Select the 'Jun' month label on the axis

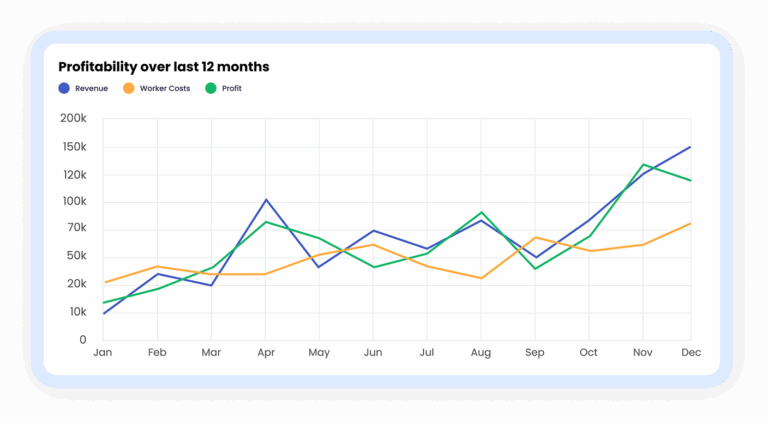(x=373, y=353)
